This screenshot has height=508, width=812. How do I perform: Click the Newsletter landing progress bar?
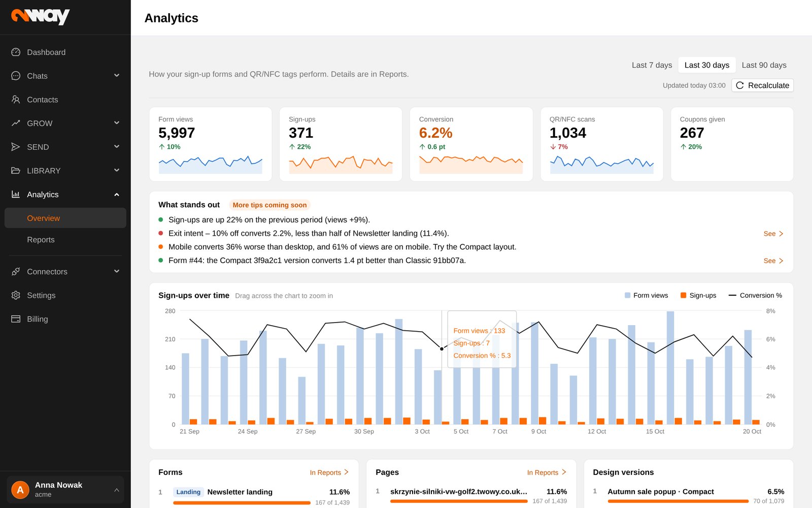click(242, 502)
